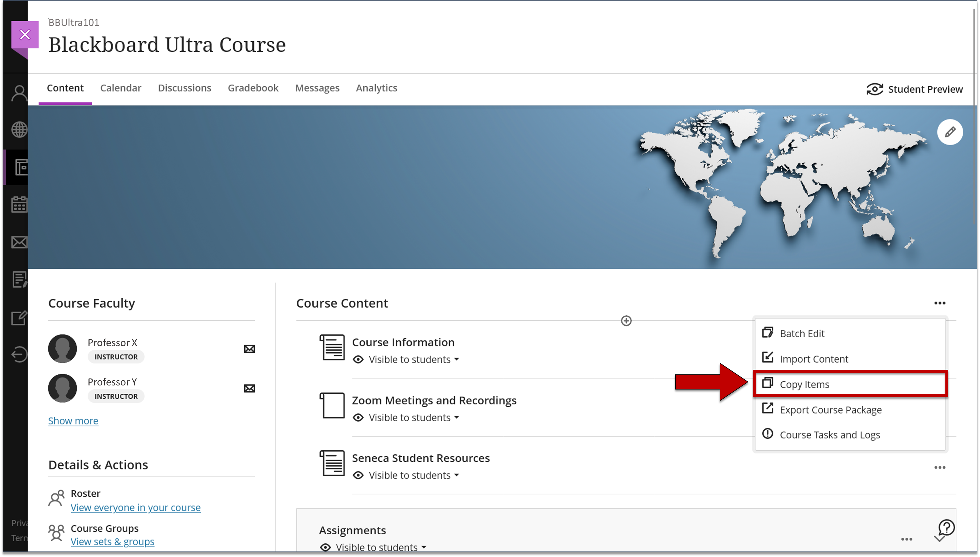The image size is (980, 557).
Task: Expand Course Information visibility dropdown
Action: pyautogui.click(x=456, y=360)
